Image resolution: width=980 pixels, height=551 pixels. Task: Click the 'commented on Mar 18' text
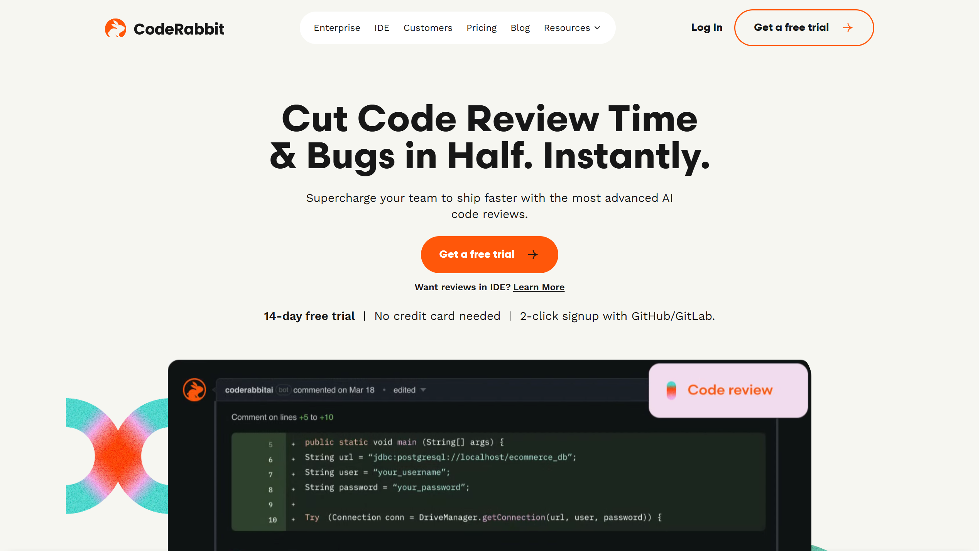click(x=334, y=390)
